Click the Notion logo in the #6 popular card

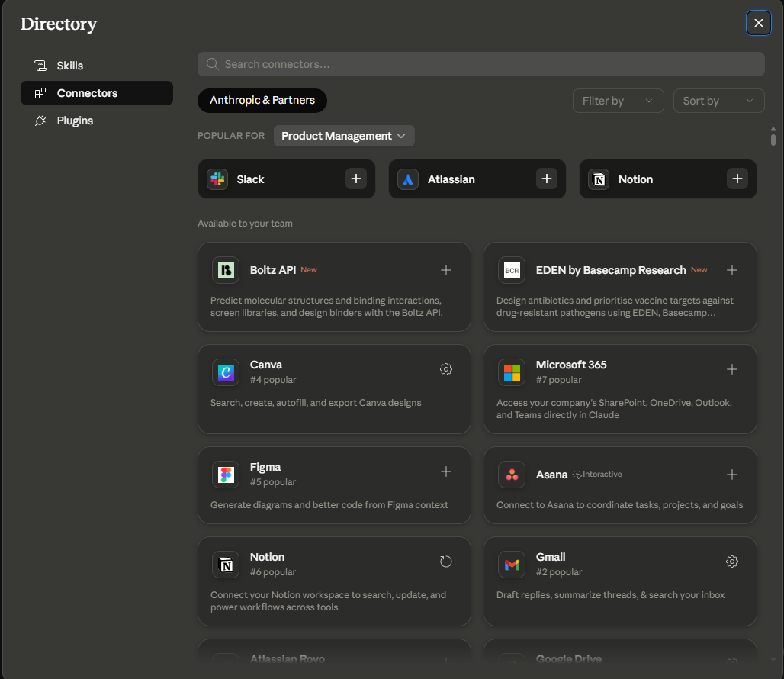point(226,565)
